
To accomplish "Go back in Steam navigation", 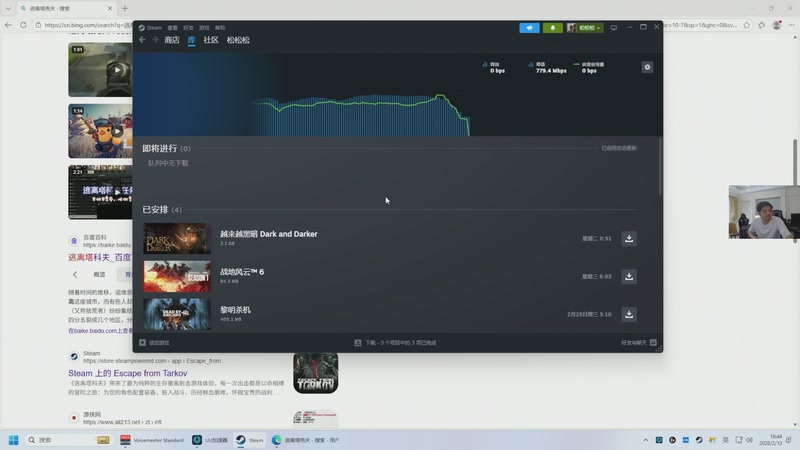I will [x=142, y=40].
